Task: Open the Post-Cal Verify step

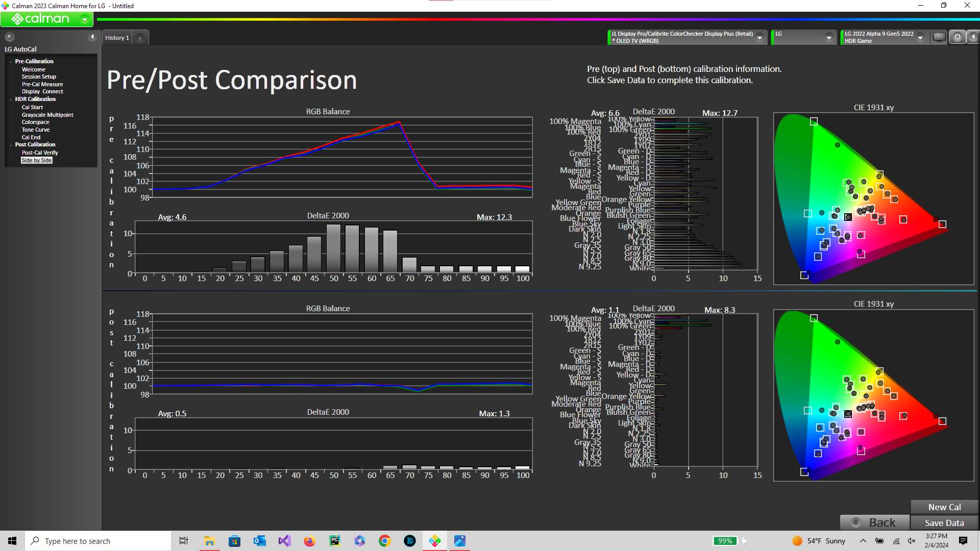Action: [40, 153]
